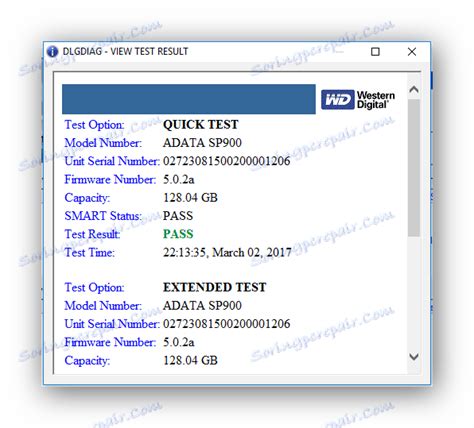Click ADATA SP900 under Extended Test
Screen dimensions: 474x428
[202, 305]
